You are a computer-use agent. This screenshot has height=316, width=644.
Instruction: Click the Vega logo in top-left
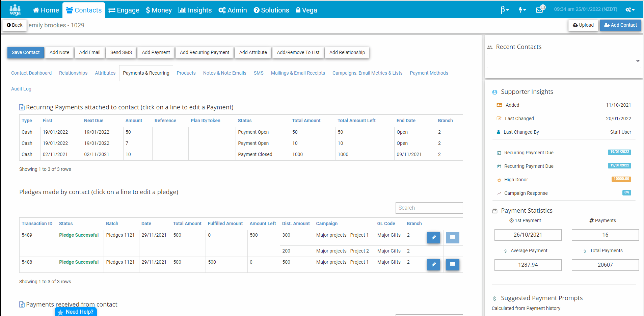point(15,10)
